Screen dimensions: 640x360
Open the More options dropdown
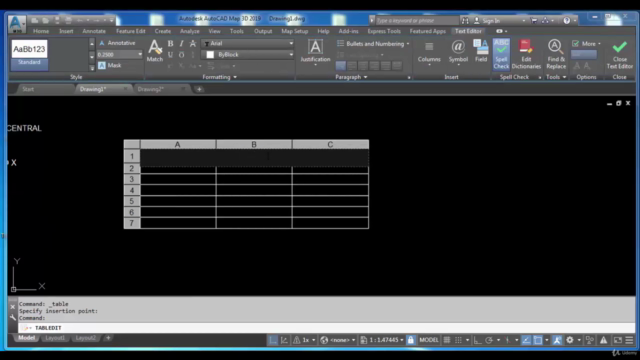click(x=586, y=44)
